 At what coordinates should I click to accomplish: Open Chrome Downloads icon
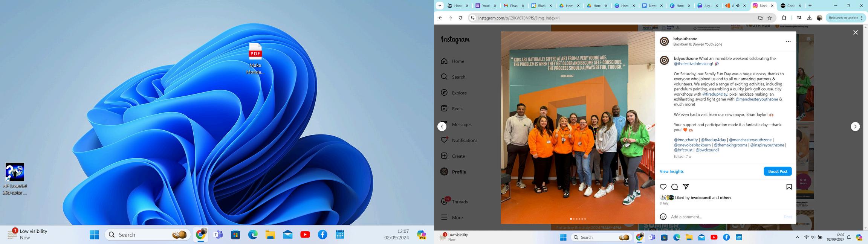coord(809,18)
